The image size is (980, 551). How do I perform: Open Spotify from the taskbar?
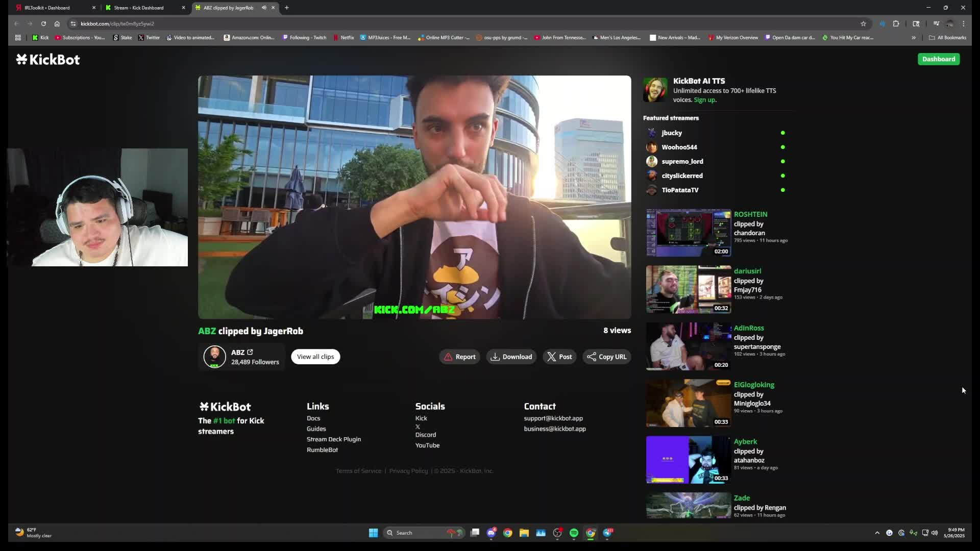(574, 533)
